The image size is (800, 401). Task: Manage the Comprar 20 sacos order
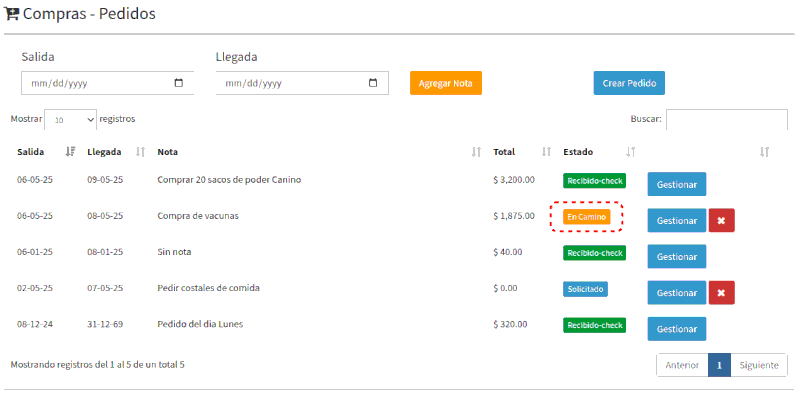pos(677,184)
